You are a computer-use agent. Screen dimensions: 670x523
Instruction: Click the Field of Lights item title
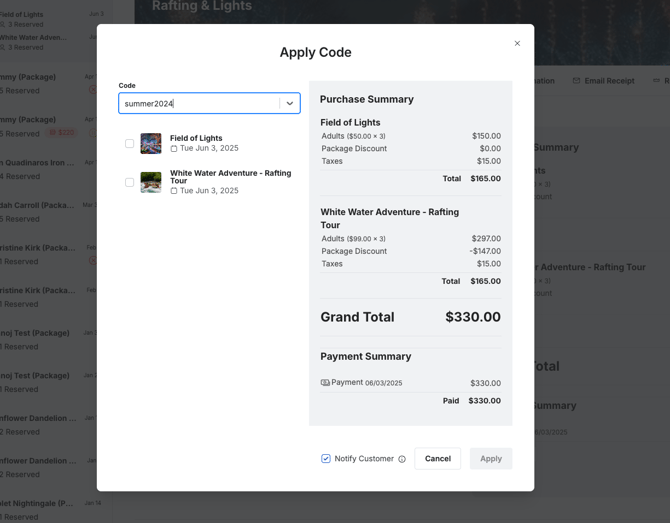[196, 138]
